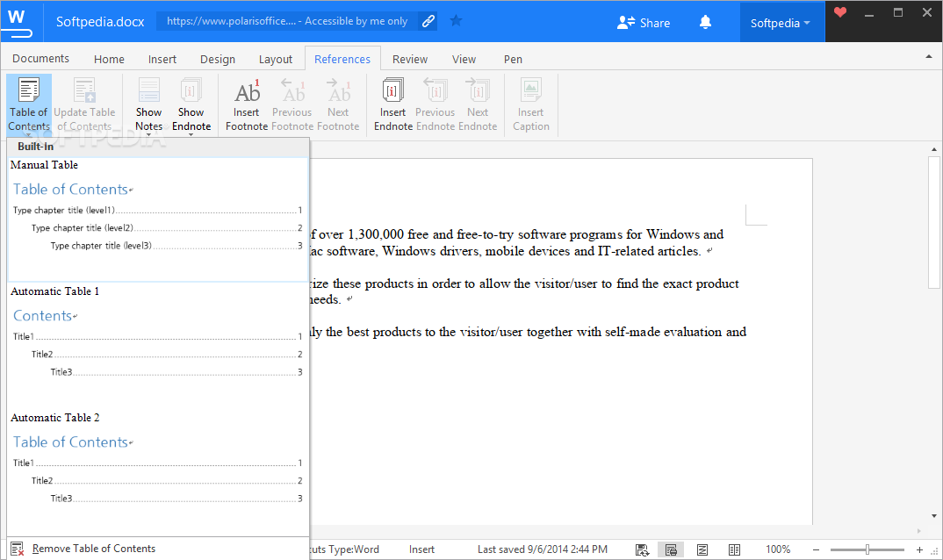
Task: Go to the Previous Endnote
Action: [x=435, y=104]
